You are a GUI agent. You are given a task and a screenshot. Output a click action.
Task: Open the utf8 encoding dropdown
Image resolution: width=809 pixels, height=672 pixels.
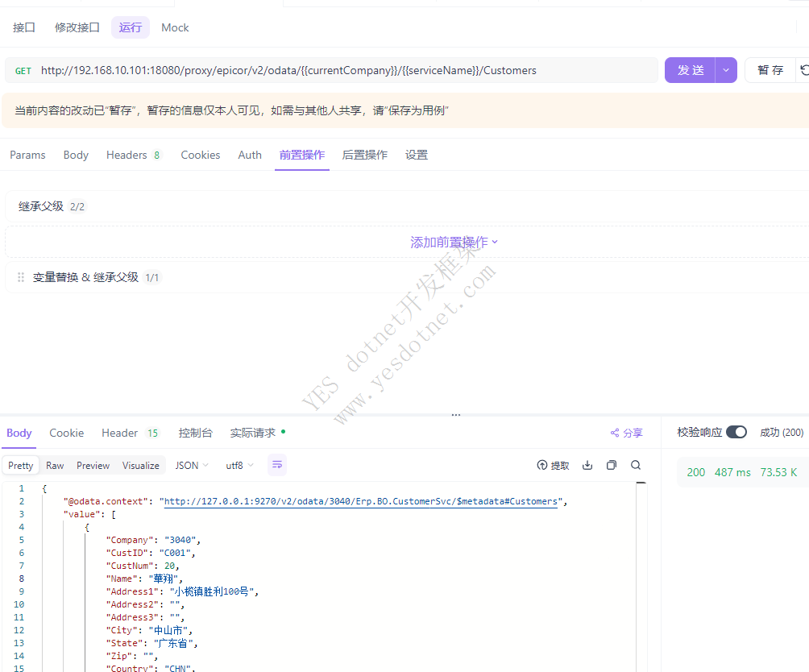pos(239,465)
